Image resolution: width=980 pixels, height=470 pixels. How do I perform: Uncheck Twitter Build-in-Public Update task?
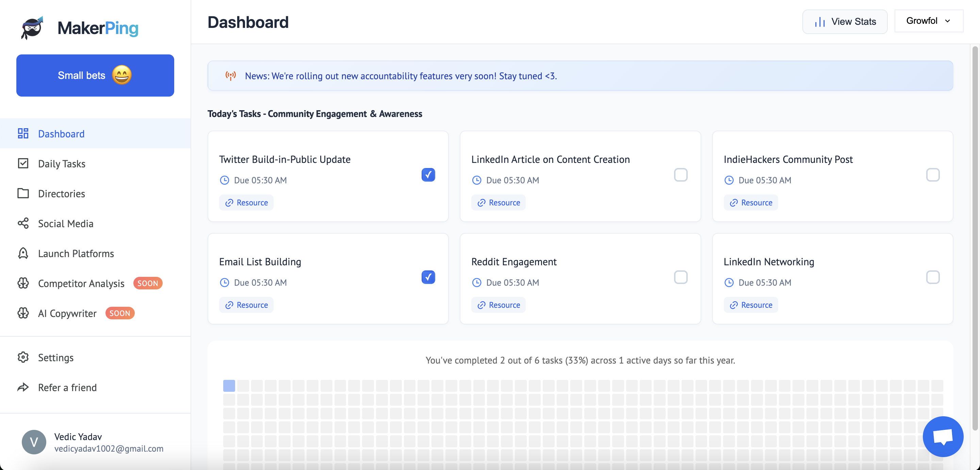coord(428,174)
